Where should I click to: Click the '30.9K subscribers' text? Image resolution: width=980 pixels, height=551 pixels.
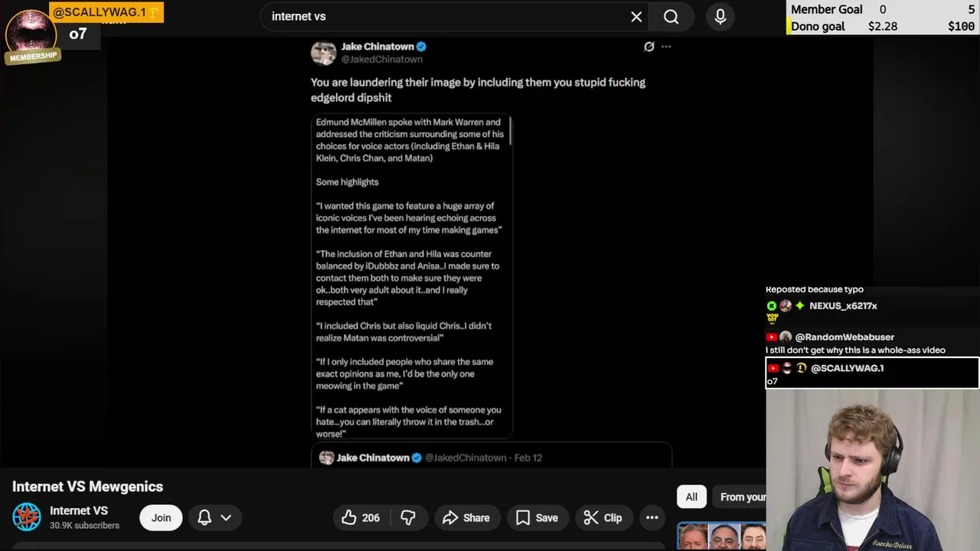pos(84,526)
